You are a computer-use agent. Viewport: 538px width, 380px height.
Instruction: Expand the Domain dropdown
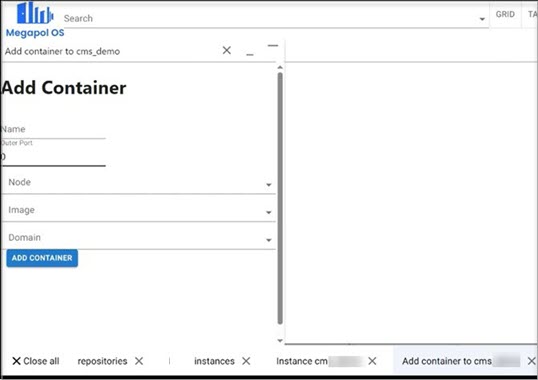(139, 238)
